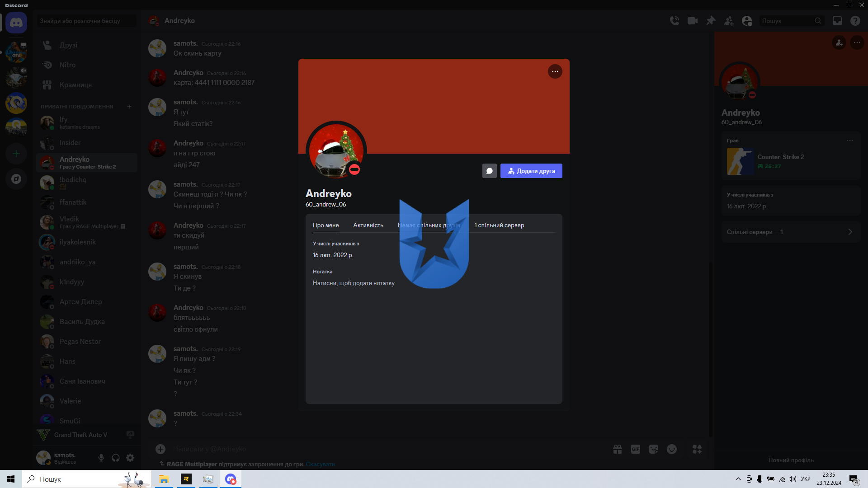Show pinned messages in chat header
Screen dimensions: 868x488
pos(711,21)
